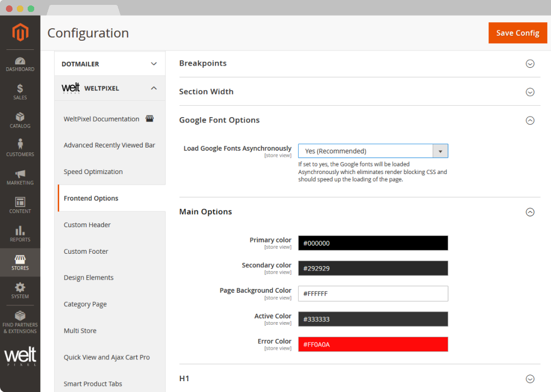Open Find Partners & Extensions
Image resolution: width=551 pixels, height=392 pixels.
click(x=20, y=322)
